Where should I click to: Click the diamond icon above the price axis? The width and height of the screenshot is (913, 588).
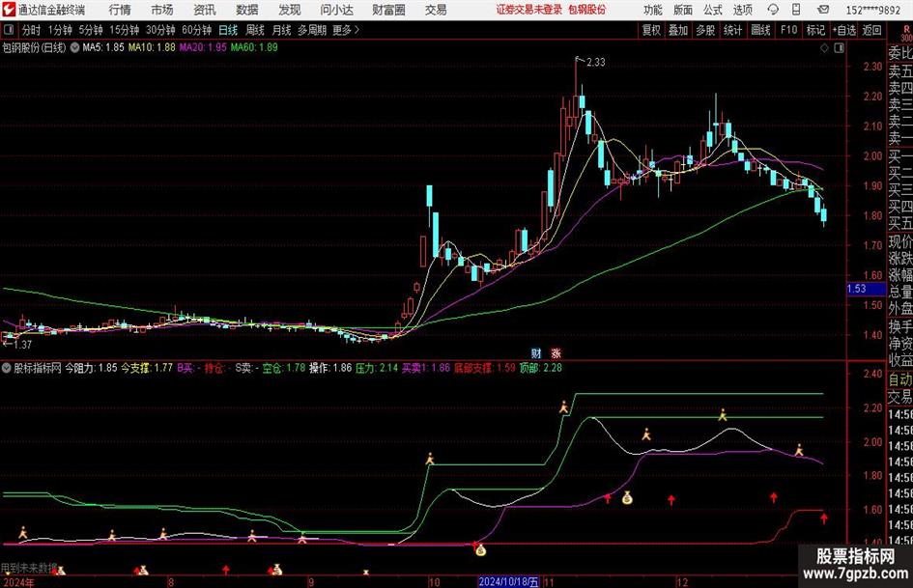[x=824, y=48]
